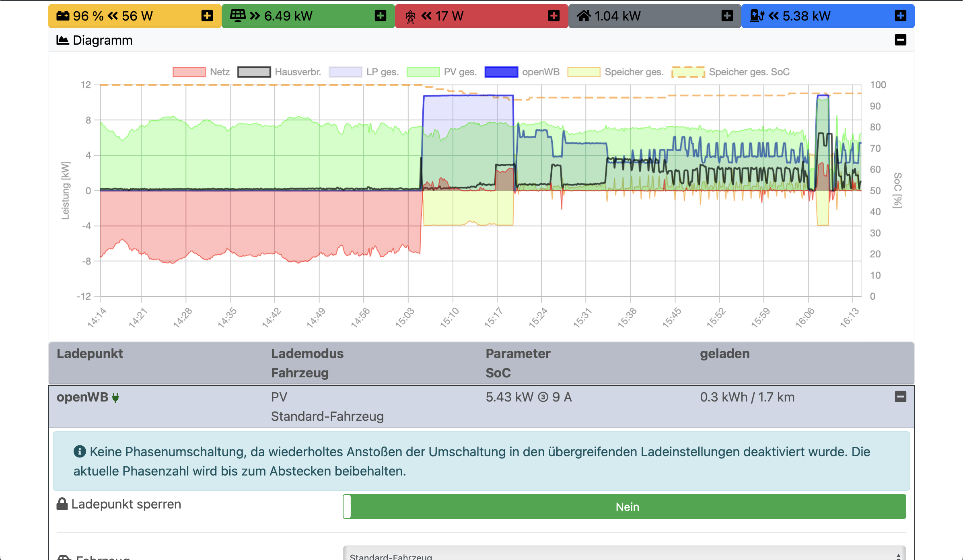Expand the green PV 6.49 kW card
This screenshot has width=963, height=560.
click(x=380, y=16)
